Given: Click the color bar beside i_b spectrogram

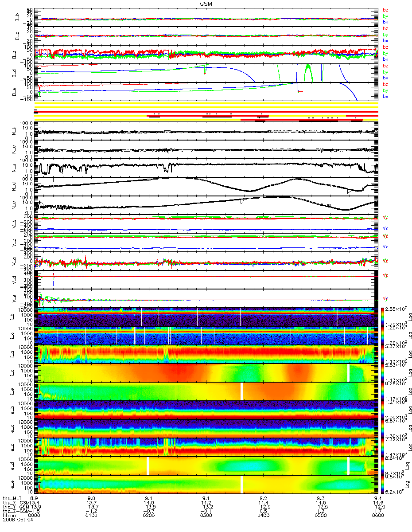Looking at the screenshot, I should (383, 317).
